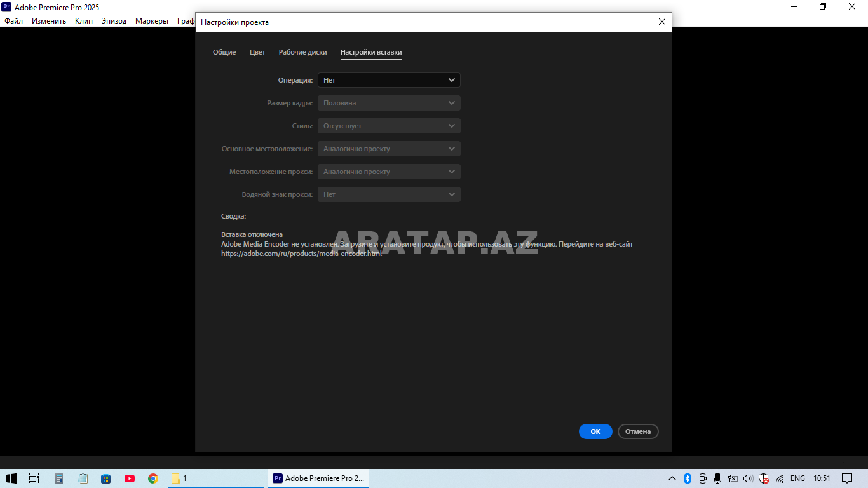Switch to the Рабочие диски tab
Screen dimensions: 868x488
click(x=302, y=52)
